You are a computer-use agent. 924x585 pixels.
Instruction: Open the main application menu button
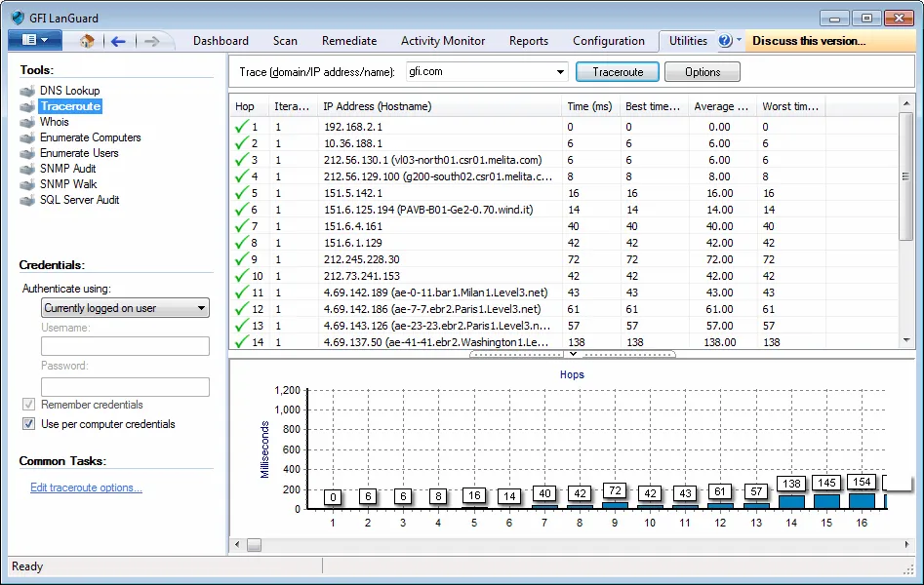pyautogui.click(x=35, y=40)
